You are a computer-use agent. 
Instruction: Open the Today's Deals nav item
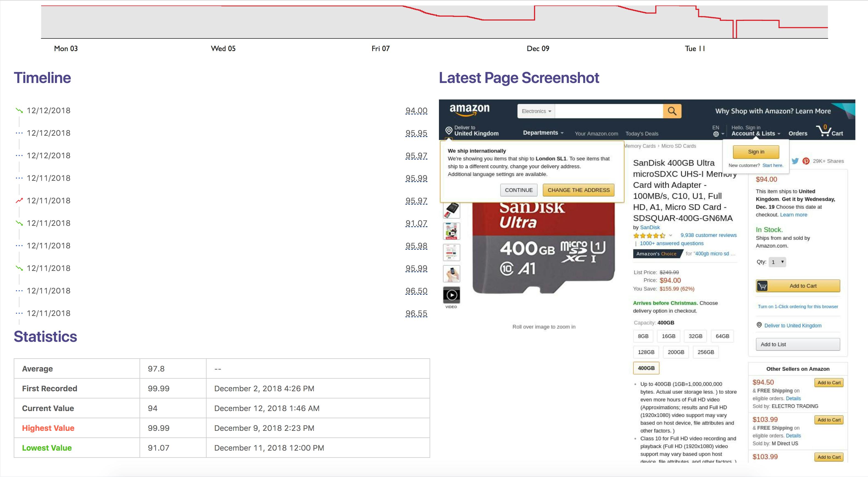tap(642, 134)
